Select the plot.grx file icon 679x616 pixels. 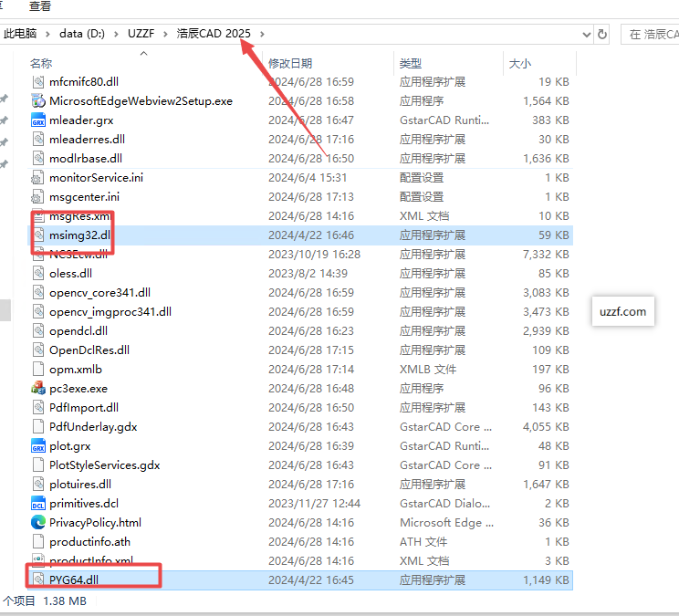38,446
